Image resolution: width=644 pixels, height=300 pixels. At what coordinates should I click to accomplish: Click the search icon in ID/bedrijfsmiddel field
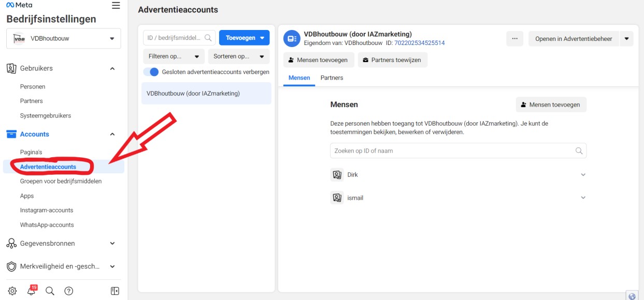(x=208, y=38)
